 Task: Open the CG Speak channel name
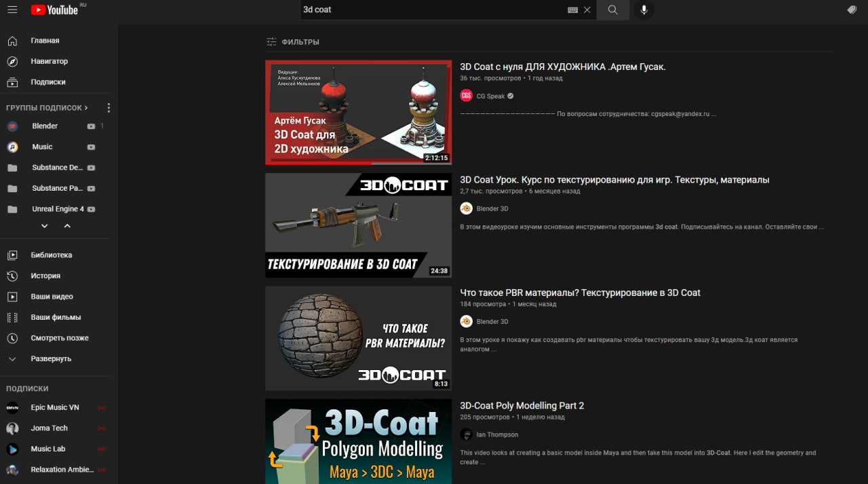491,96
